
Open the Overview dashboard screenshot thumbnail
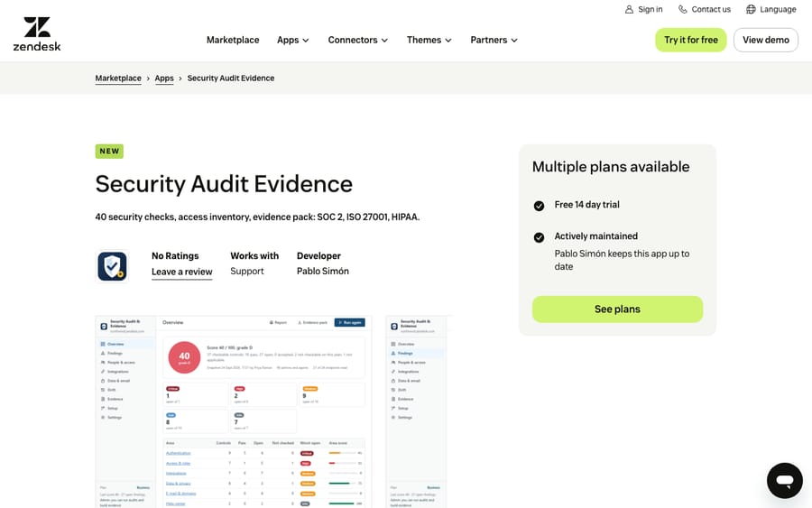click(234, 411)
